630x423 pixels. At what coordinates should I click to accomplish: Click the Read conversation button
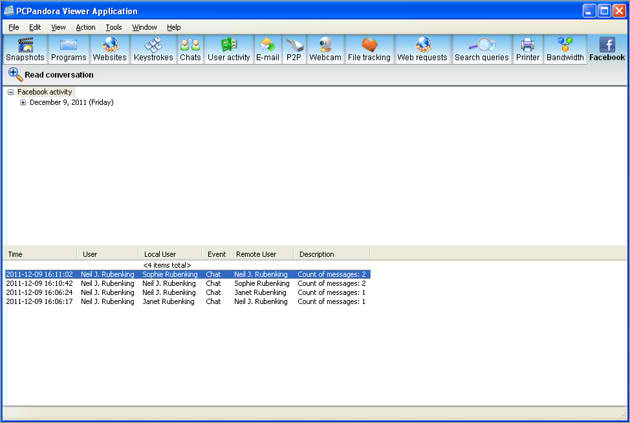point(51,75)
